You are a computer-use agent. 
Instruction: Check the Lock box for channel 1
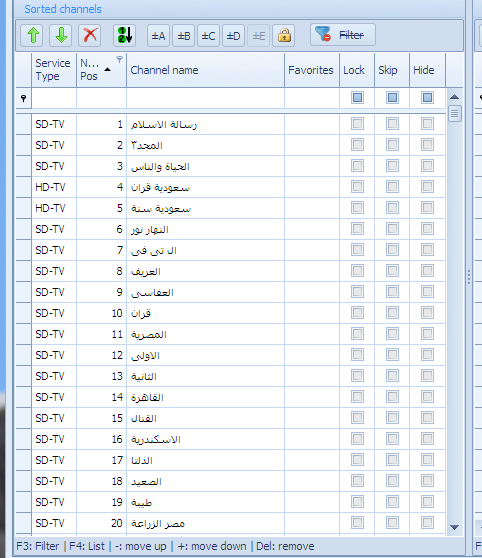coord(357,124)
